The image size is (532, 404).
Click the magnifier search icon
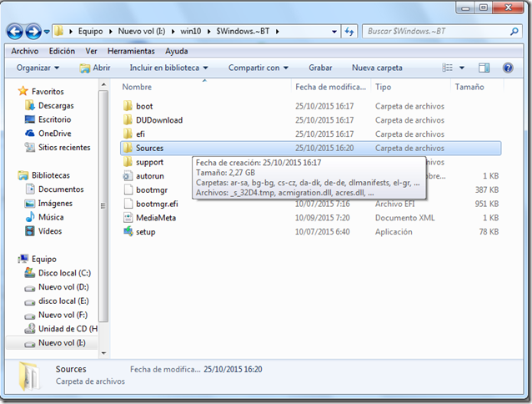[x=514, y=32]
